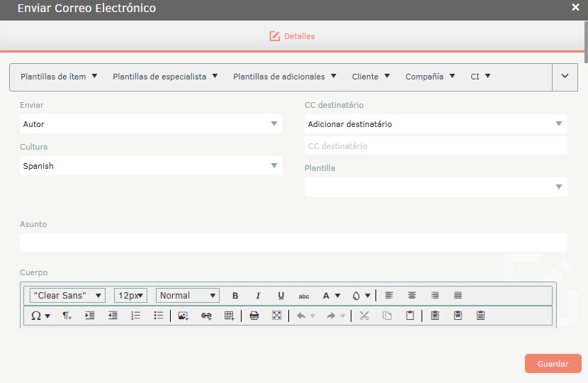Open the Cultura dropdown set to Spanish
Viewport: 588px width, 383px height.
[151, 166]
